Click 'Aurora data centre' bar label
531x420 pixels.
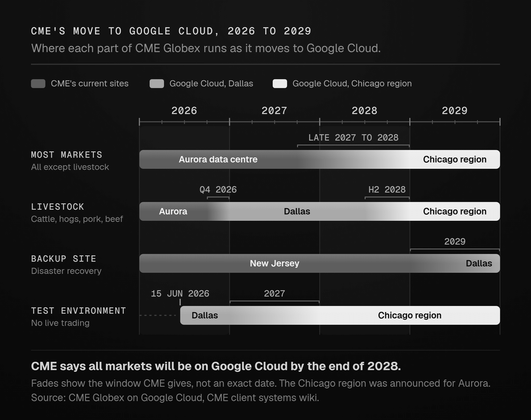coord(218,160)
